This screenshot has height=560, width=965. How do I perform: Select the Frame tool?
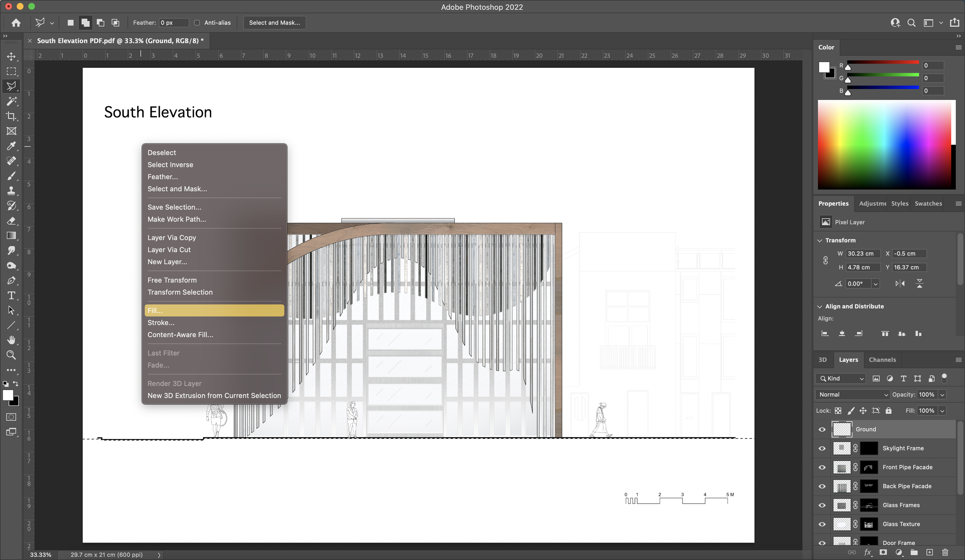(11, 131)
